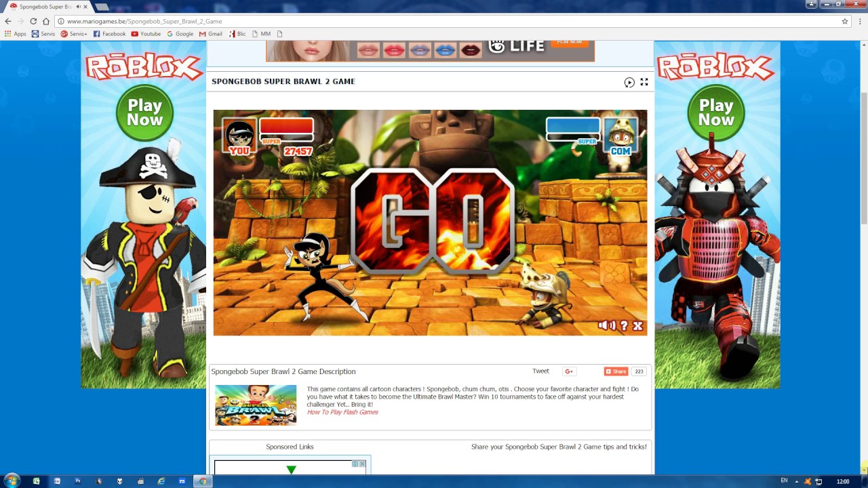This screenshot has width=868, height=488.
Task: Click the Maxthon taskbar icon
Action: (x=182, y=481)
